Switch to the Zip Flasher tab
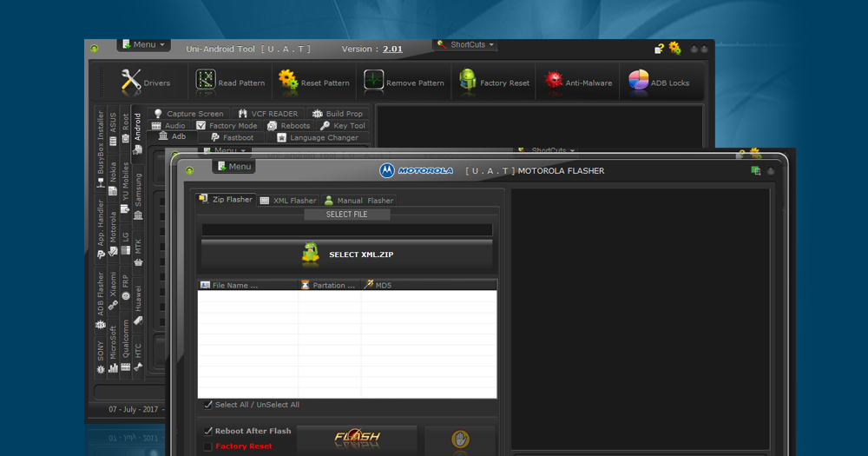 pos(226,200)
